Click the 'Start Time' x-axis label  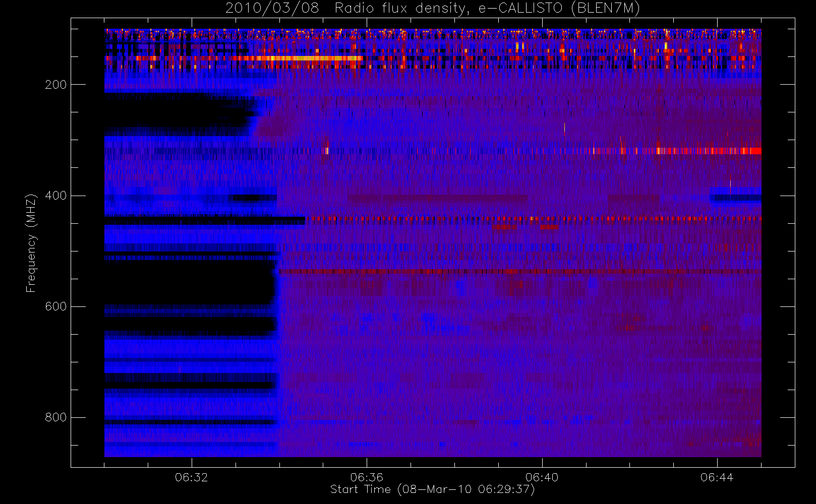click(x=432, y=489)
